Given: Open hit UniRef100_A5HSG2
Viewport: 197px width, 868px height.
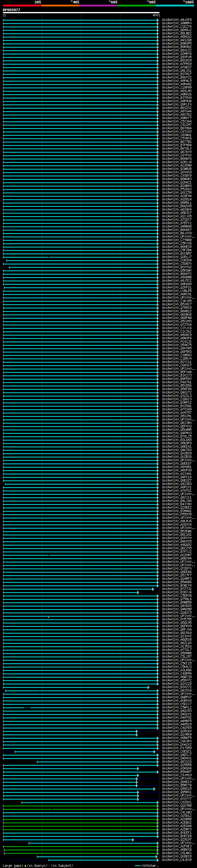Looking at the screenshot, I should point(177,37).
